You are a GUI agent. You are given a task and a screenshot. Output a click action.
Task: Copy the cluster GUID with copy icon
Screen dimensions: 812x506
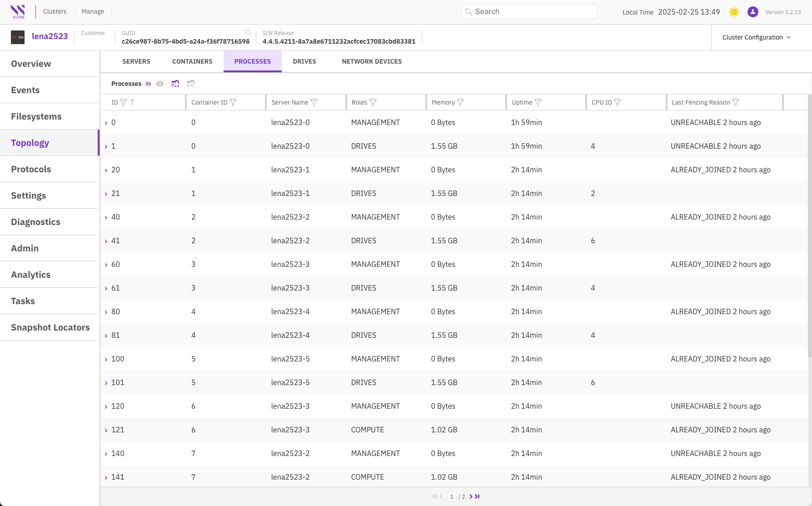[x=248, y=32]
